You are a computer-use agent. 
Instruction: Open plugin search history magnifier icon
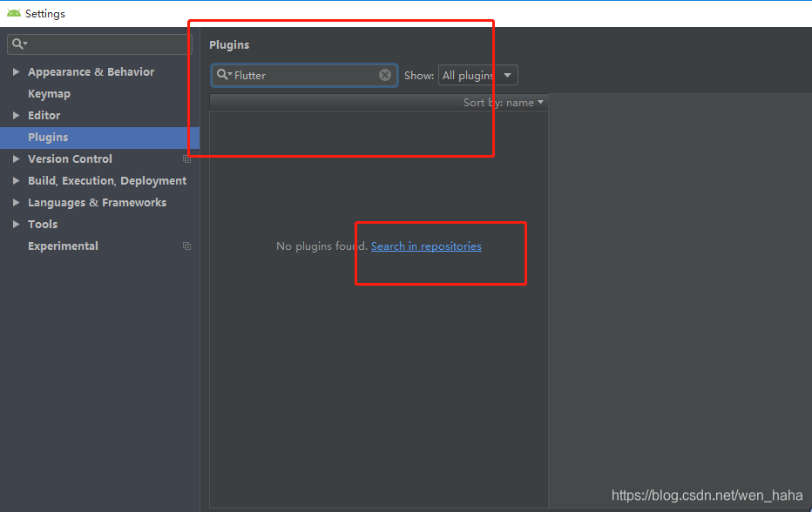(x=224, y=75)
